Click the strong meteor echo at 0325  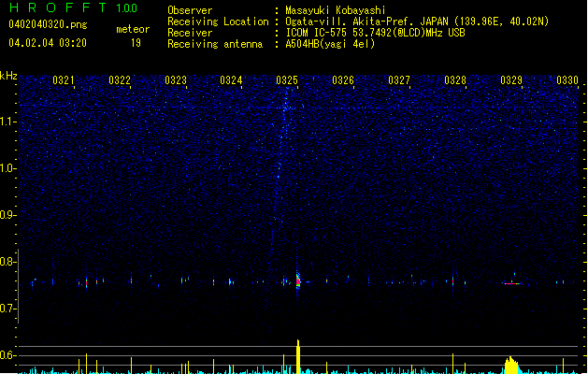point(298,280)
